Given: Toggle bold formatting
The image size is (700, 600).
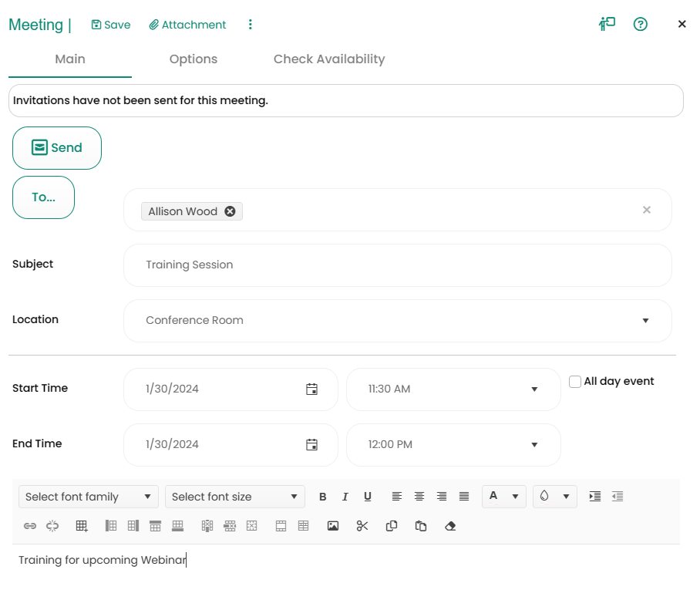Looking at the screenshot, I should (x=323, y=497).
